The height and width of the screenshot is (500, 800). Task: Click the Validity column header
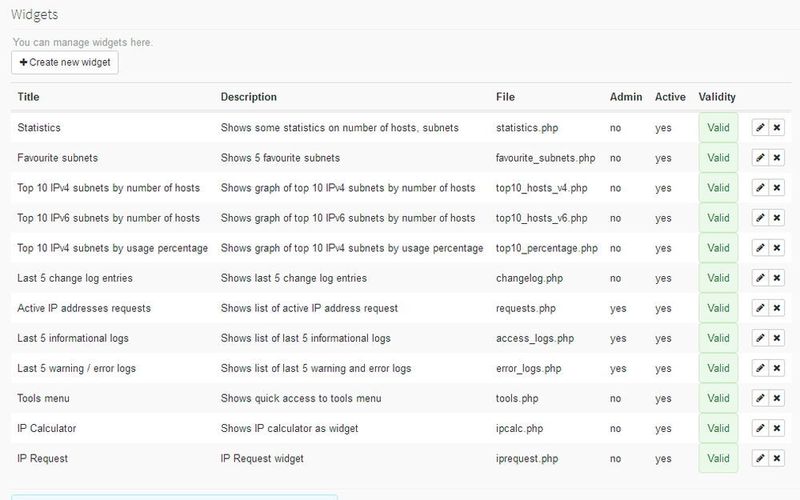pyautogui.click(x=717, y=97)
